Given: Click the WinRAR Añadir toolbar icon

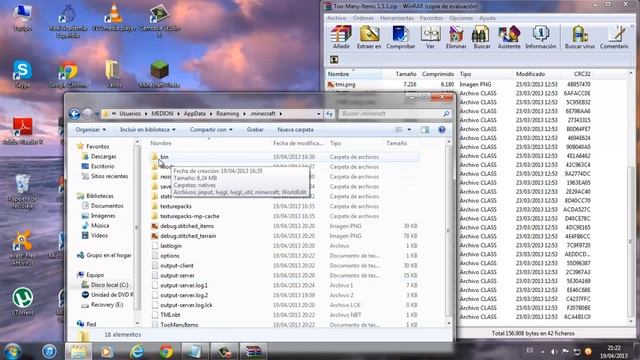Looking at the screenshot, I should pos(341,37).
